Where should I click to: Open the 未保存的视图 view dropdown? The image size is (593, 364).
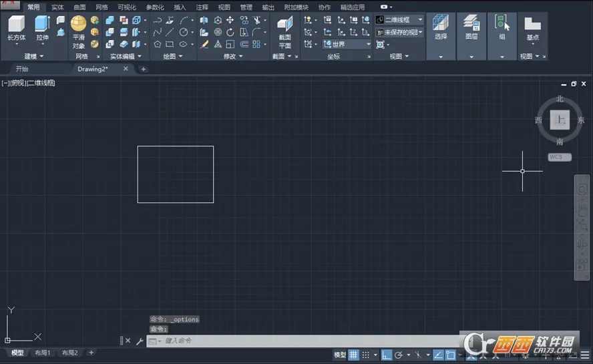point(399,32)
